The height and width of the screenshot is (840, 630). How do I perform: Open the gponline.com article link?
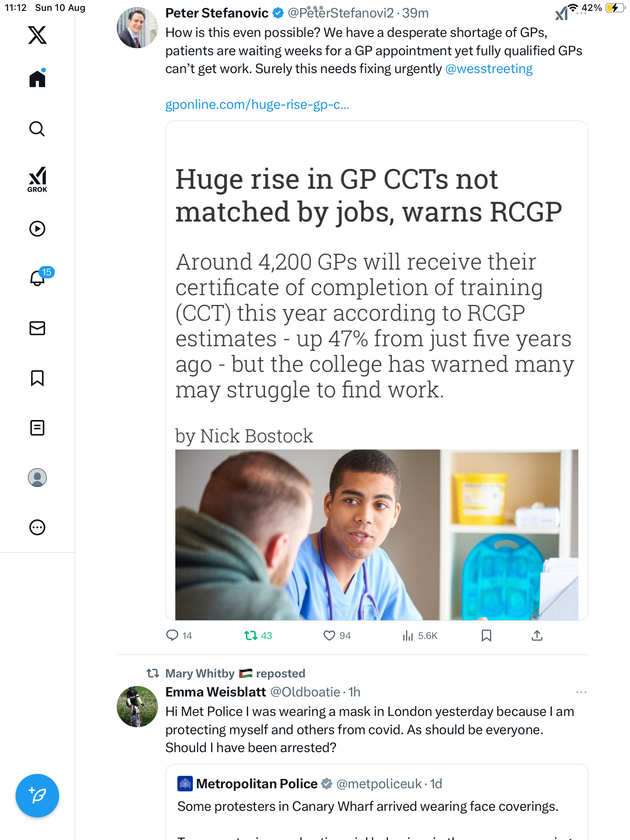point(257,104)
